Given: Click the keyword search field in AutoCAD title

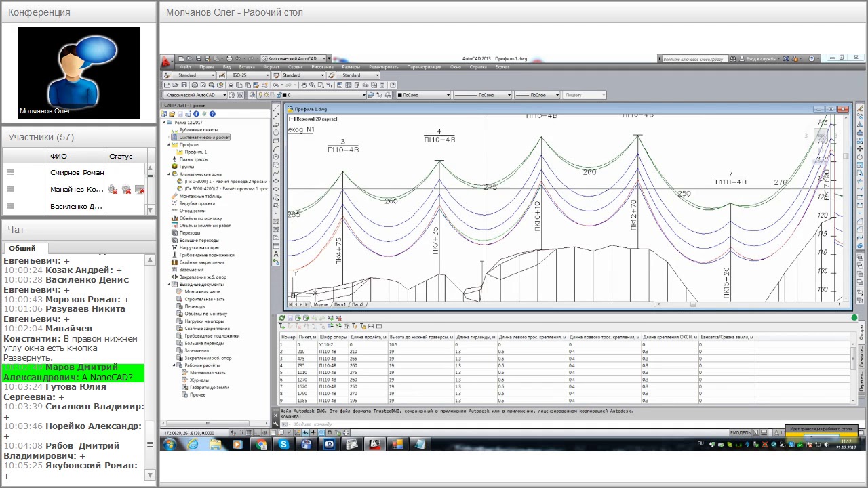Looking at the screenshot, I should [x=696, y=59].
